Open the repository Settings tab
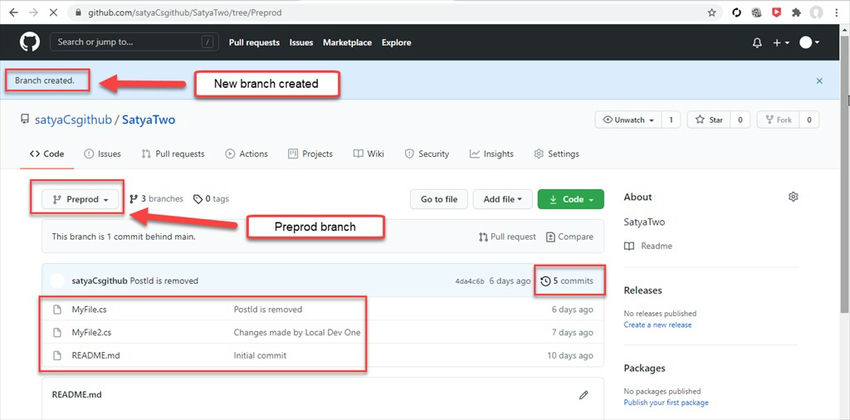Image resolution: width=850 pixels, height=420 pixels. [x=556, y=154]
